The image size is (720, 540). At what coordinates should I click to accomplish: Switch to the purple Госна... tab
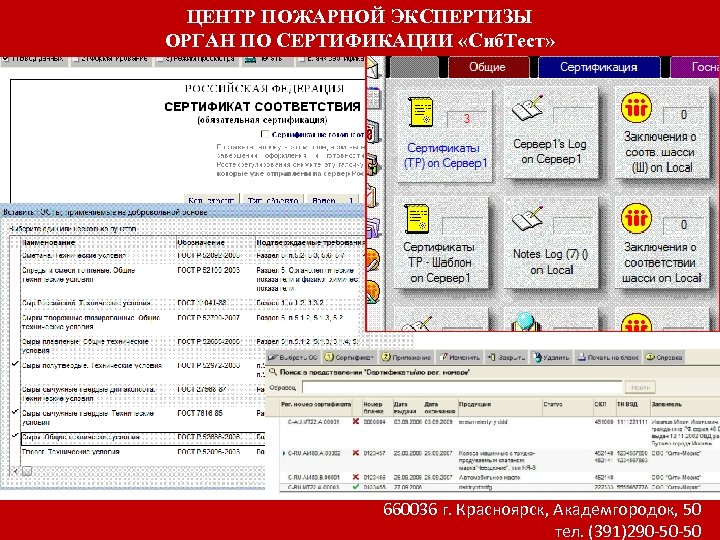pyautogui.click(x=696, y=67)
